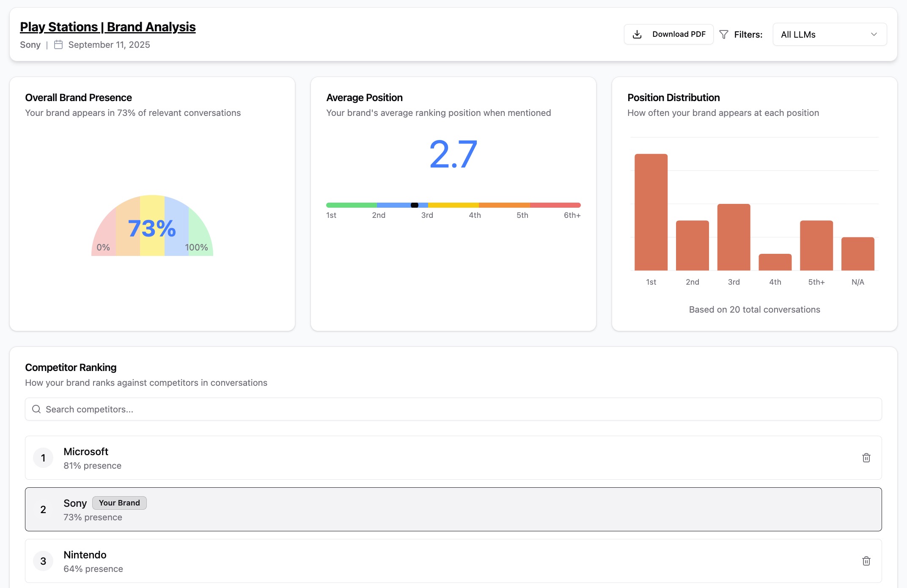This screenshot has width=907, height=588.
Task: Click the filter funnel icon
Action: point(724,34)
